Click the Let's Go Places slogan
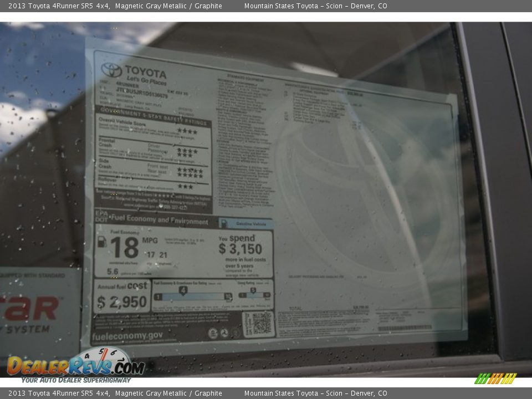Viewport: 532px width, 399px height. point(146,80)
